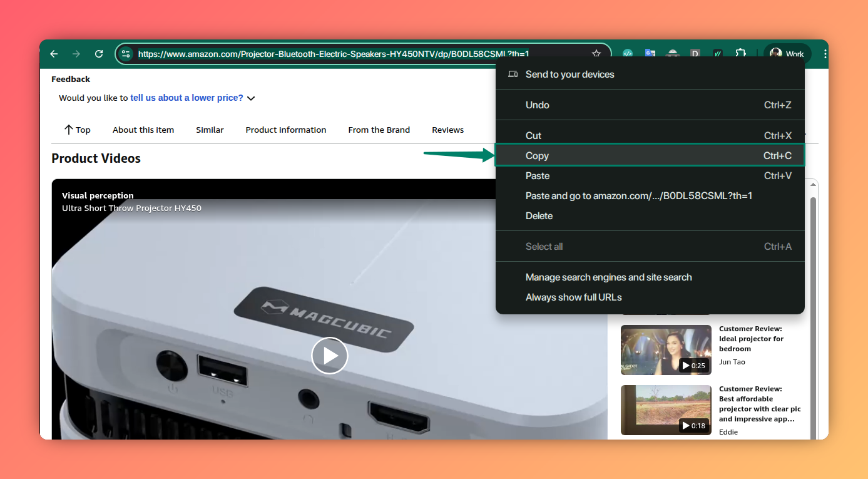Select Copy from context menu
The width and height of the screenshot is (868, 479).
(x=650, y=155)
